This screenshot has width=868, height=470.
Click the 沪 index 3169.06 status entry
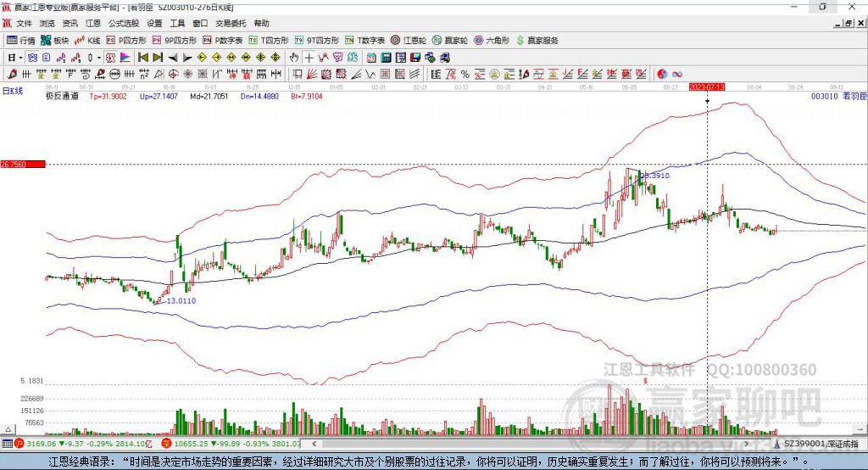point(83,444)
